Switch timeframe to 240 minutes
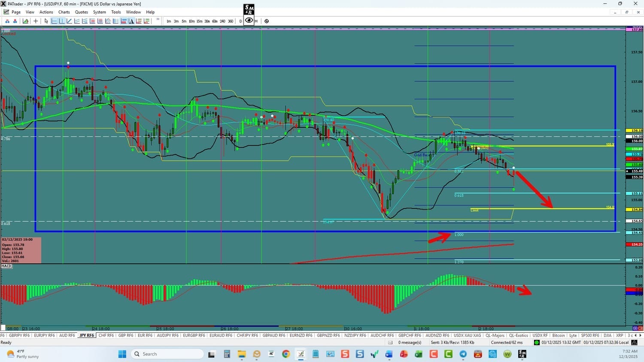Image resolution: width=644 pixels, height=362 pixels. 222,21
